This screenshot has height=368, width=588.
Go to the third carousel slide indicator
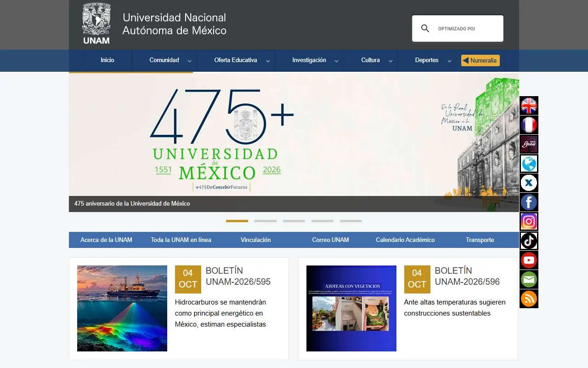(x=294, y=221)
